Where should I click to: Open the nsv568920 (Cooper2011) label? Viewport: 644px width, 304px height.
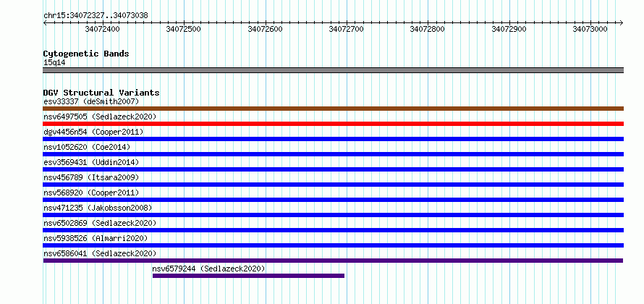91,193
